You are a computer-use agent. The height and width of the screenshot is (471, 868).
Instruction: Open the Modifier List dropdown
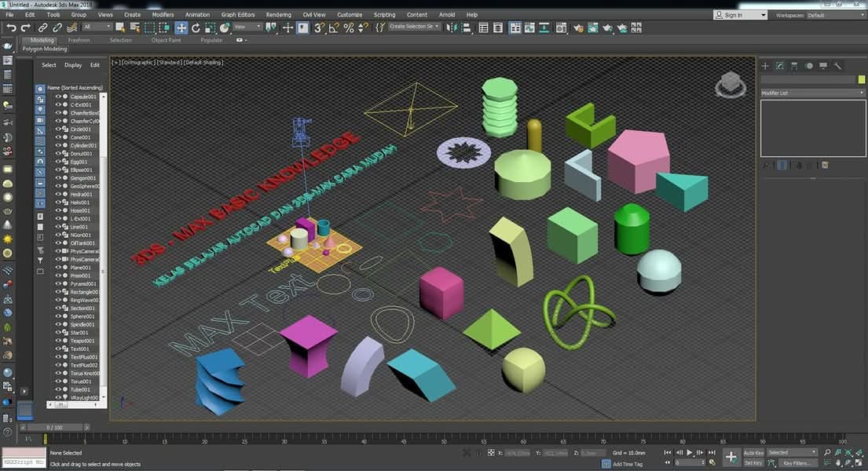coord(813,93)
